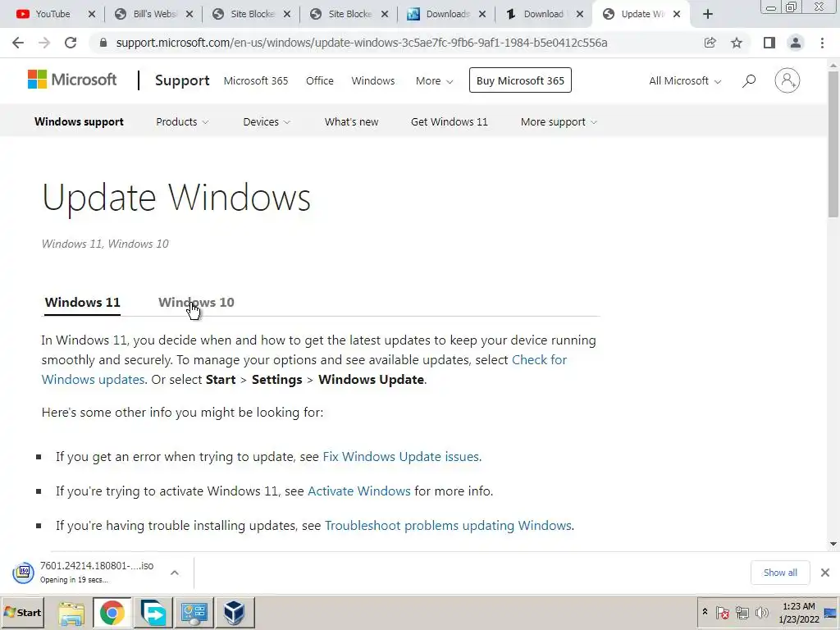This screenshot has width=840, height=630.
Task: Open the VirtualBox cube icon in taskbar
Action: (x=235, y=612)
